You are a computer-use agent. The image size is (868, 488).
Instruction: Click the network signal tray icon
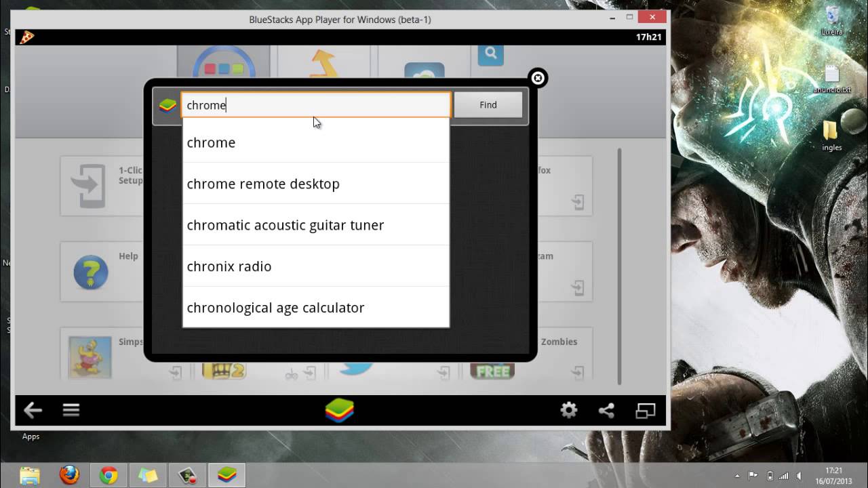tap(785, 476)
